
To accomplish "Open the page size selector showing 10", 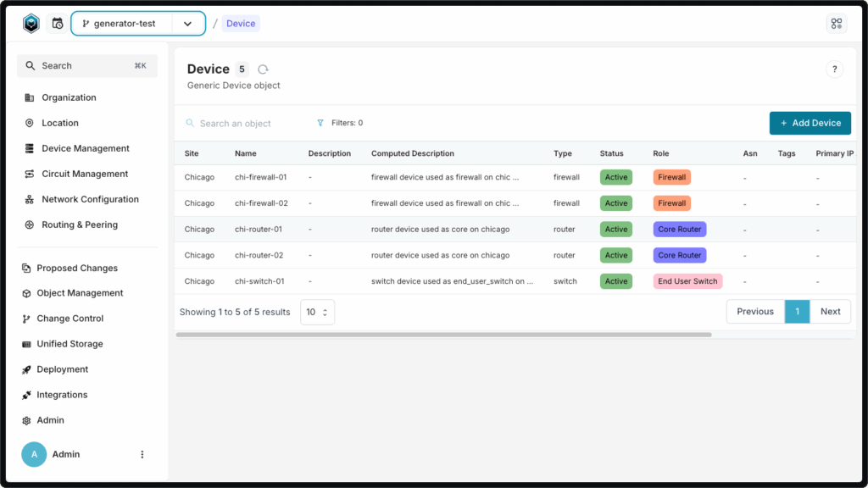I will click(317, 312).
